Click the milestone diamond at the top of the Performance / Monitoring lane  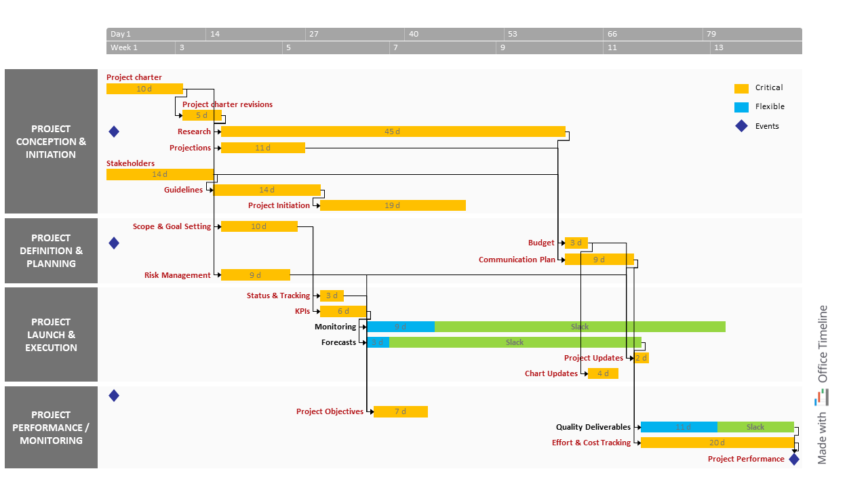click(x=114, y=395)
